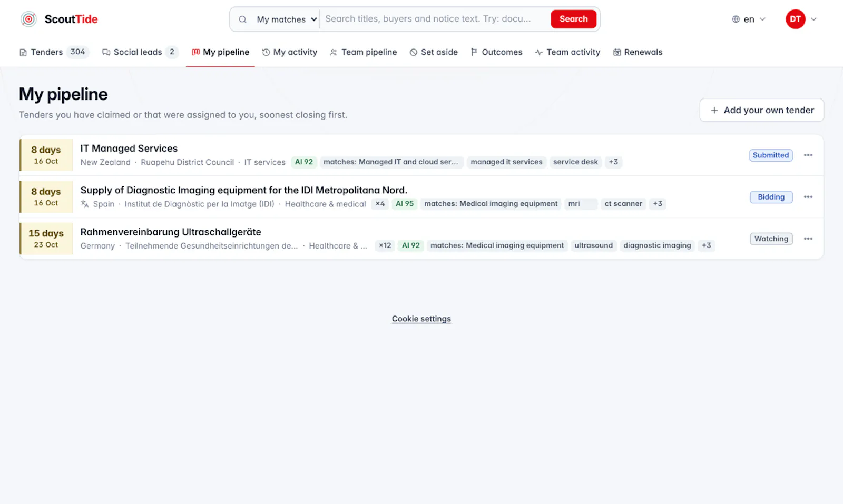
Task: View the Team activity tab
Action: point(567,52)
